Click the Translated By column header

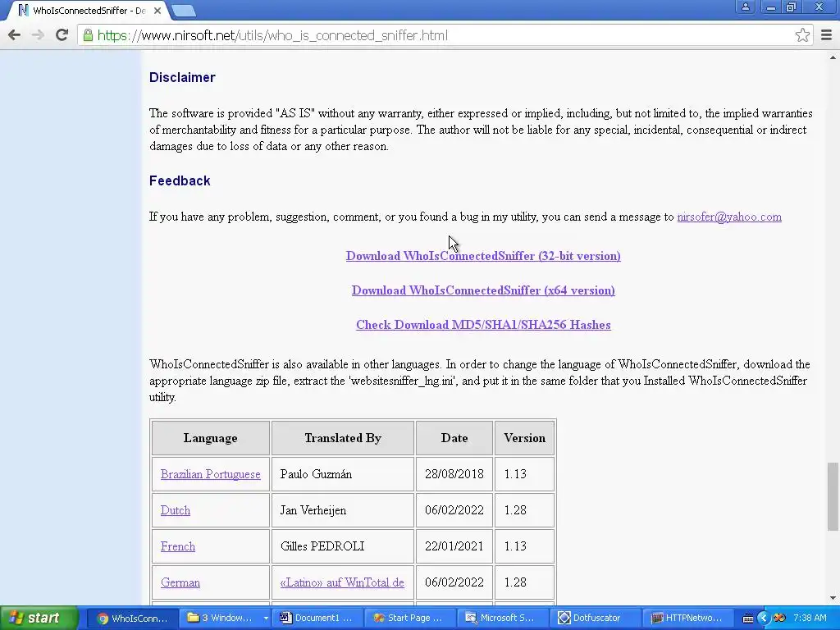coord(343,438)
